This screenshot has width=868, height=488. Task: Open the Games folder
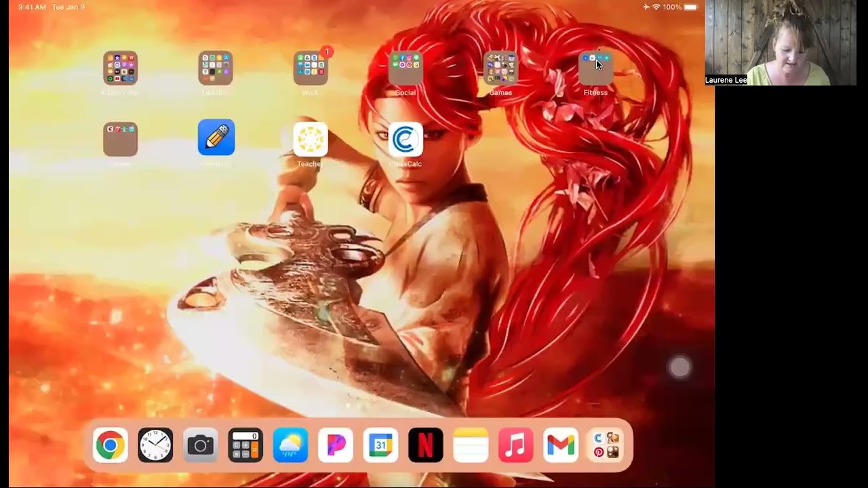point(500,68)
